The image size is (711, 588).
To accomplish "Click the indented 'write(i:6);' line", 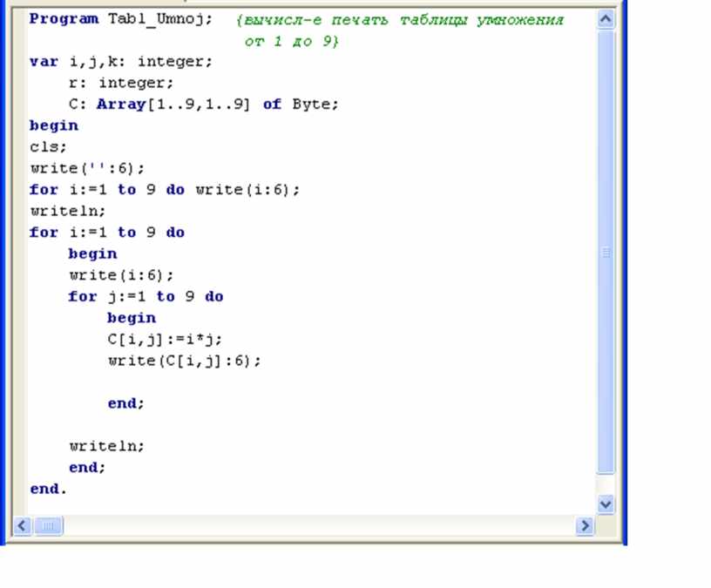I will tap(121, 275).
